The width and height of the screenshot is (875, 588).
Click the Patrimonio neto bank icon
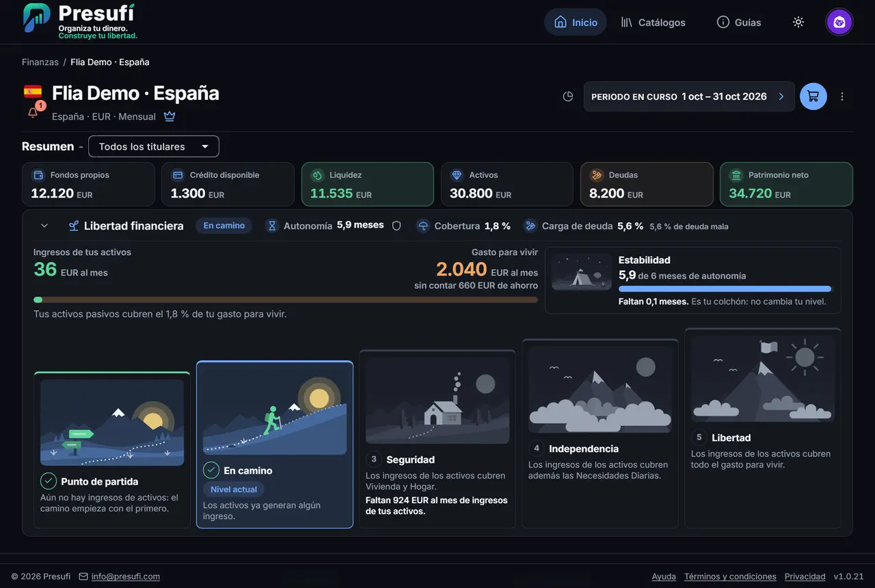(736, 175)
